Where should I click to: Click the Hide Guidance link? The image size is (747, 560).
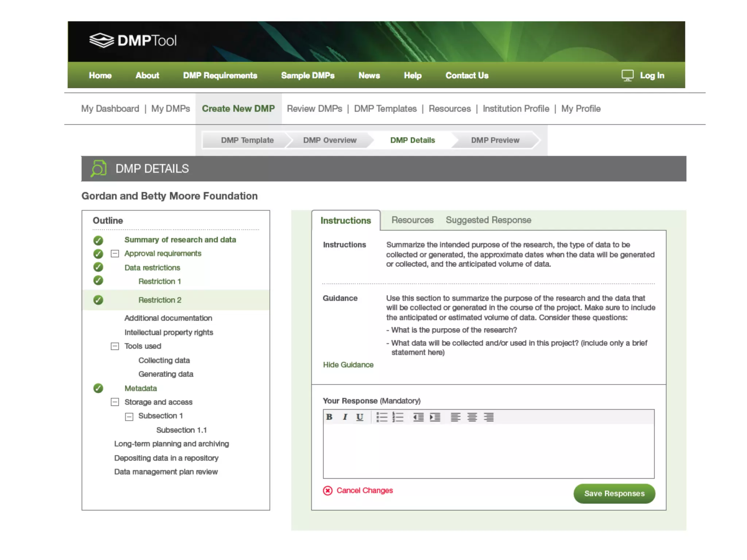click(348, 365)
